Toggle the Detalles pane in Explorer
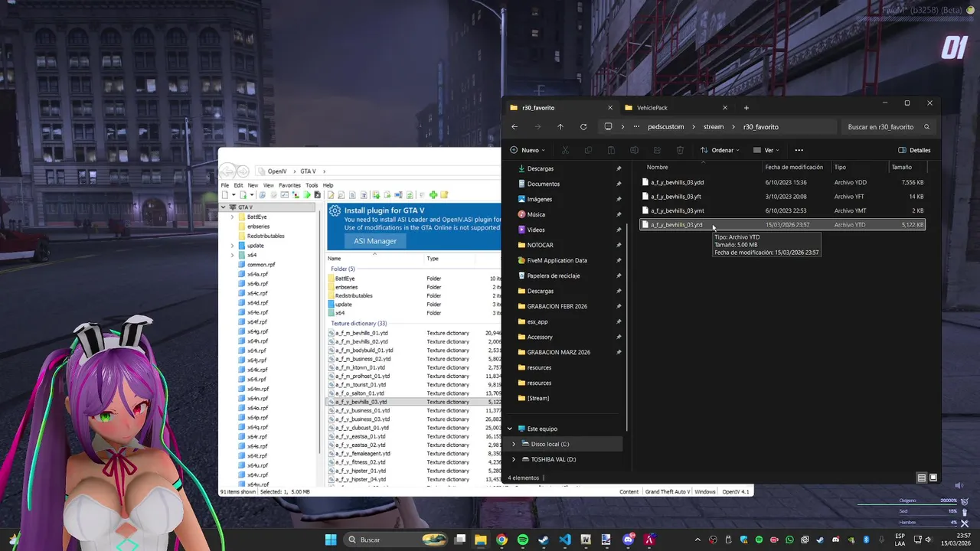 (915, 150)
